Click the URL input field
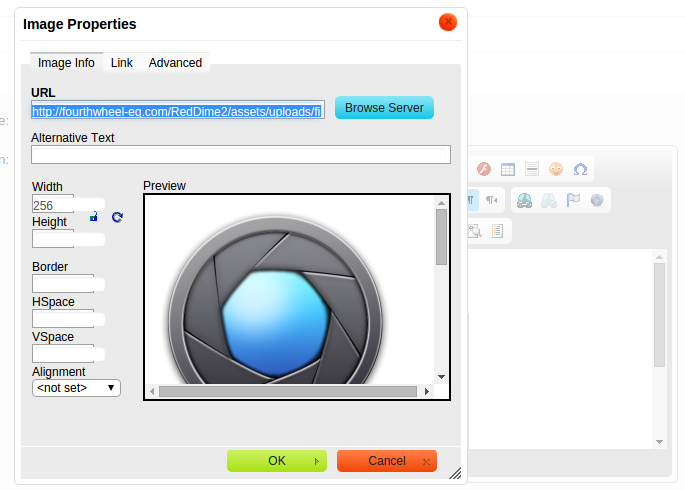 coord(178,110)
